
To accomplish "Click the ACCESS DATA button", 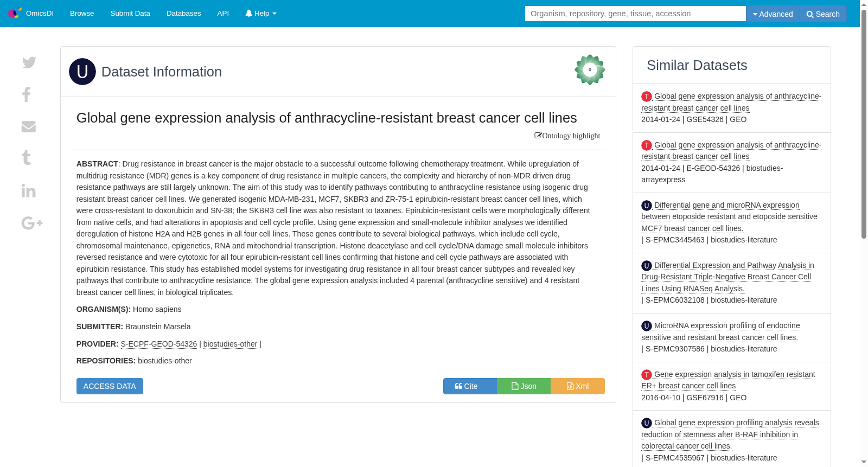I will click(110, 386).
